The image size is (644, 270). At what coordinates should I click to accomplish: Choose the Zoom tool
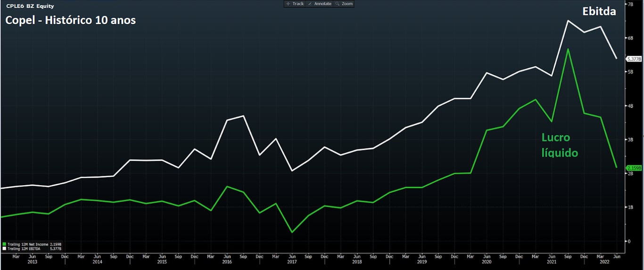(344, 4)
